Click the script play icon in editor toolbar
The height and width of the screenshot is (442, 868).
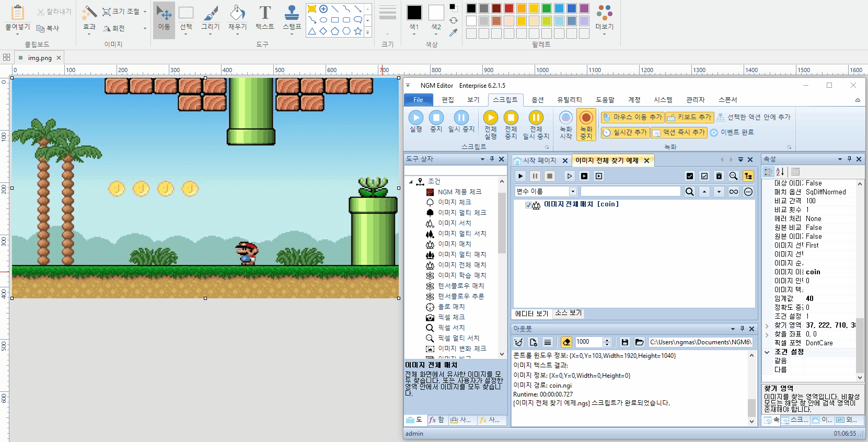tap(520, 176)
